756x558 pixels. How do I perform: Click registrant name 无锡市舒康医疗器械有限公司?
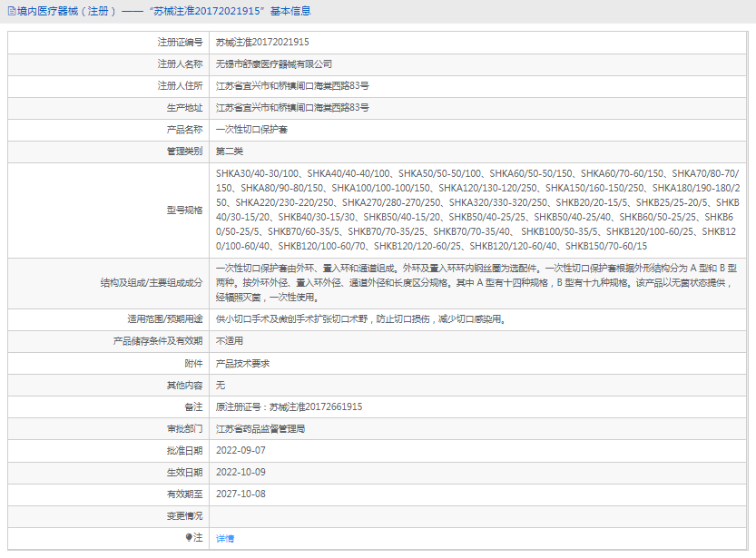pos(273,64)
